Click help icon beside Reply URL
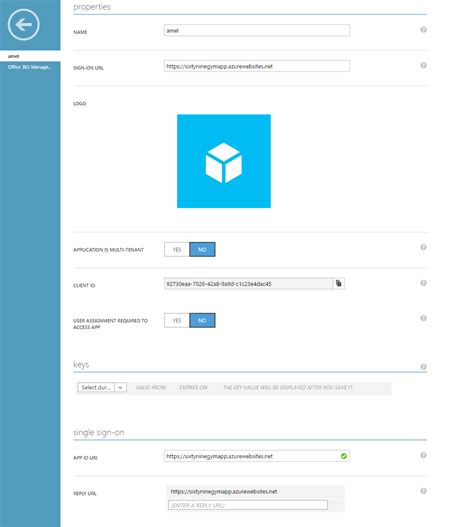The width and height of the screenshot is (474, 527). (423, 491)
